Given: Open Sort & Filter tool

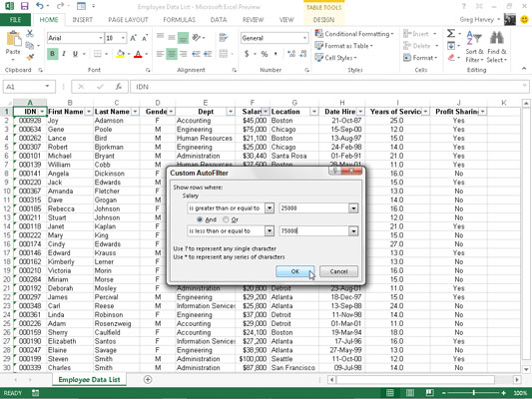Looking at the screenshot, I should click(x=474, y=47).
